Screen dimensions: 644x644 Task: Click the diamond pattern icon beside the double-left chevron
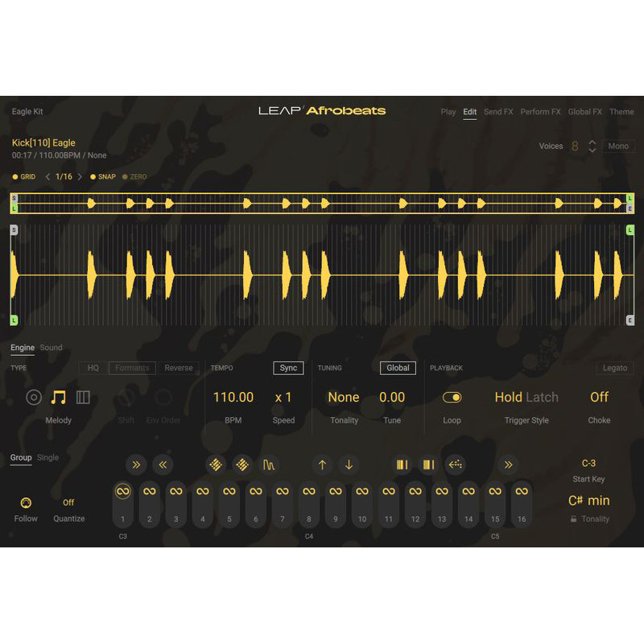216,464
